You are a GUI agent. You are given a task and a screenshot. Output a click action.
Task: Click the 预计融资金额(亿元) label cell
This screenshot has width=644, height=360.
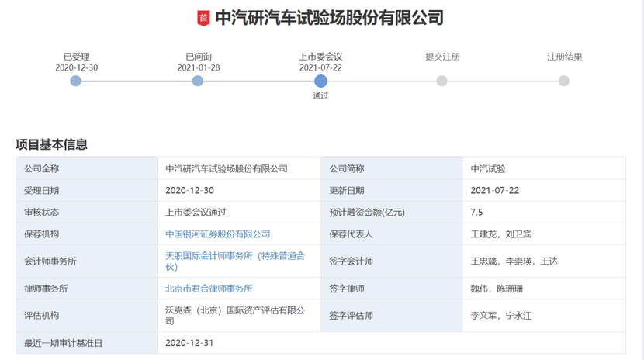(x=392, y=213)
